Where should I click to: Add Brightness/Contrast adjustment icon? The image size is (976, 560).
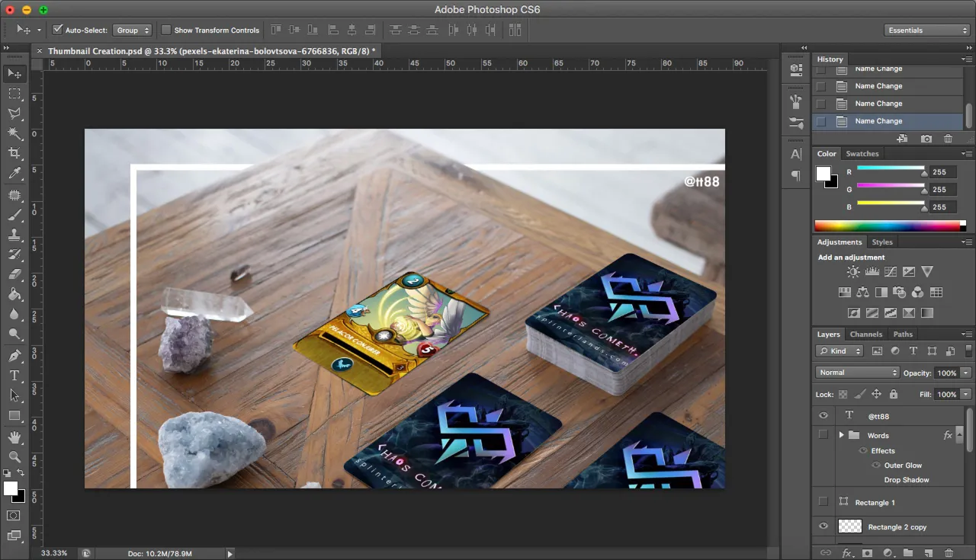[x=853, y=271]
